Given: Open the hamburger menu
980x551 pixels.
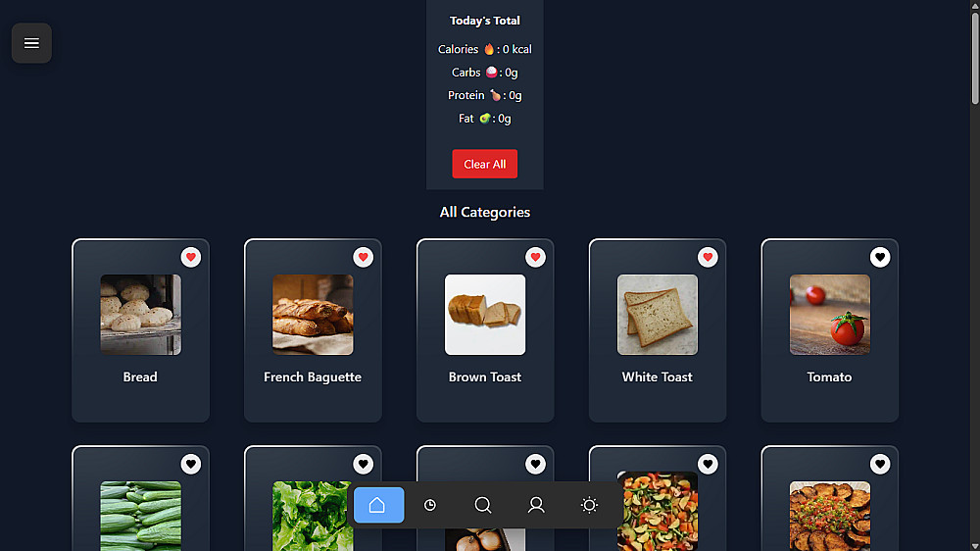Looking at the screenshot, I should (31, 43).
